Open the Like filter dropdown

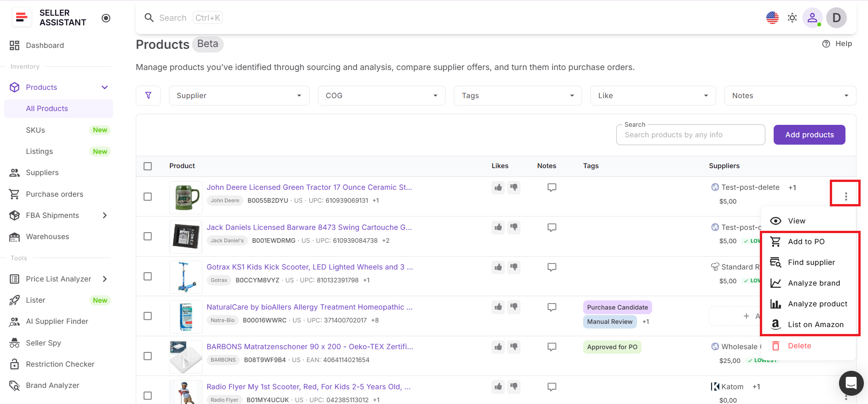(x=653, y=95)
